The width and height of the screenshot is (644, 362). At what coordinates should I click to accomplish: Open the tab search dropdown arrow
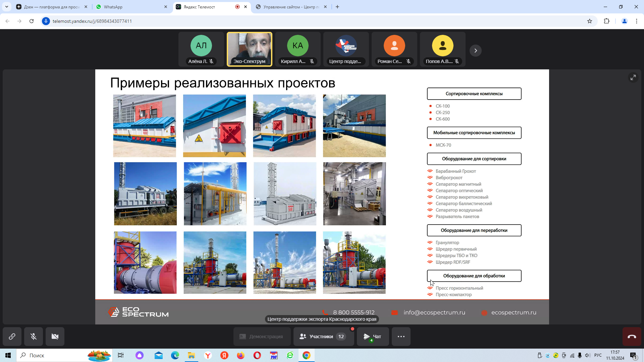click(x=6, y=7)
